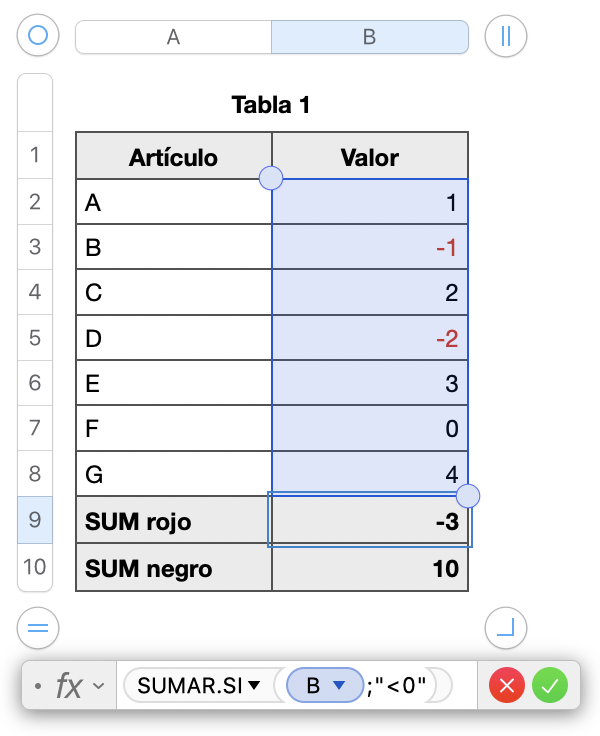Screen dimensions: 600x736
Task: Click the add rows handle
Action: pos(38,628)
